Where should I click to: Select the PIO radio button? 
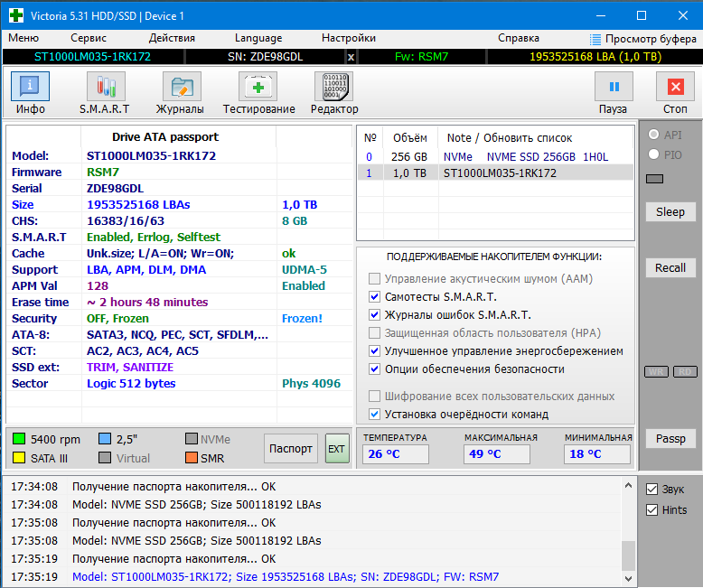click(x=653, y=154)
